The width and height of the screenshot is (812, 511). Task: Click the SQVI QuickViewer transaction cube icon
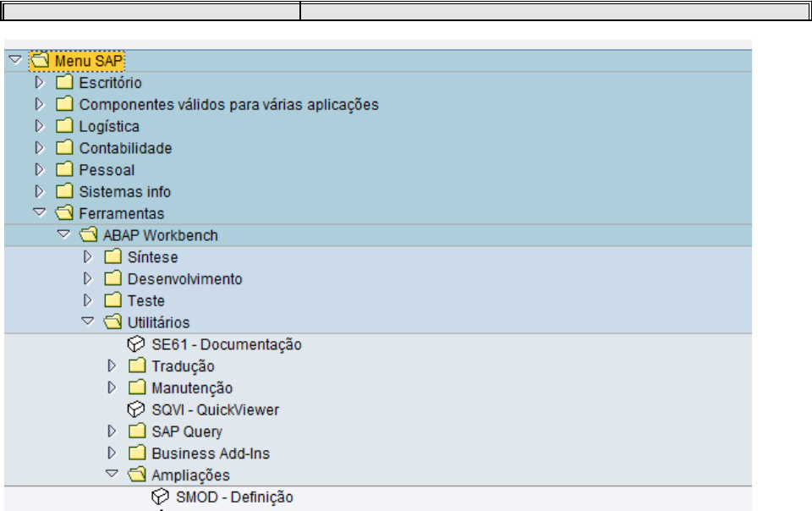coord(134,409)
